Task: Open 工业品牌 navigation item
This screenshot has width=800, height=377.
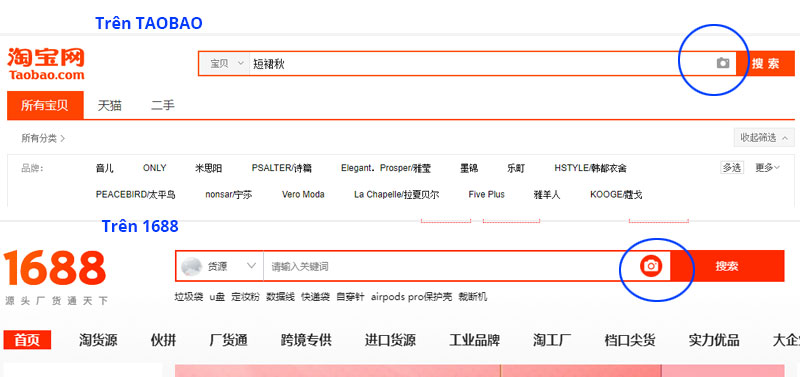Action: coord(474,340)
